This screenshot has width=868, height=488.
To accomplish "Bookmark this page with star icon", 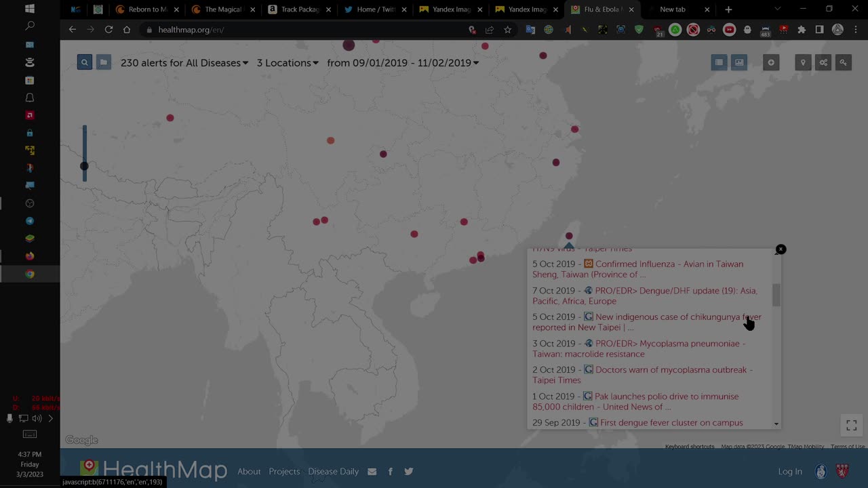I will pos(507,30).
